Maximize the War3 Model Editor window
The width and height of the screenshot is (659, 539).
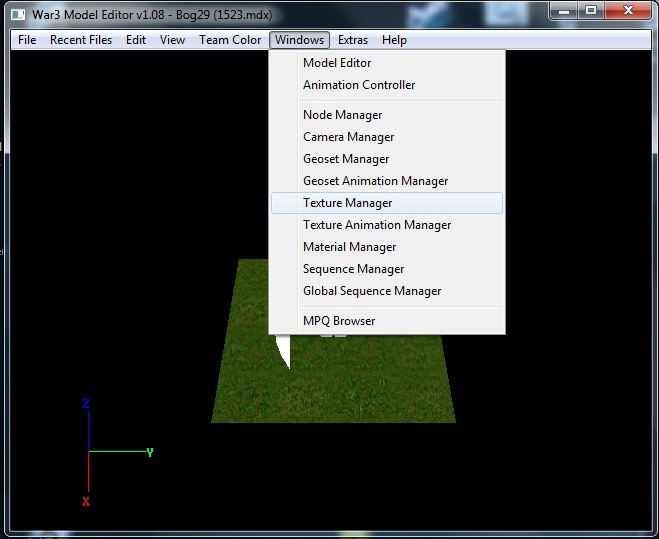(x=591, y=11)
